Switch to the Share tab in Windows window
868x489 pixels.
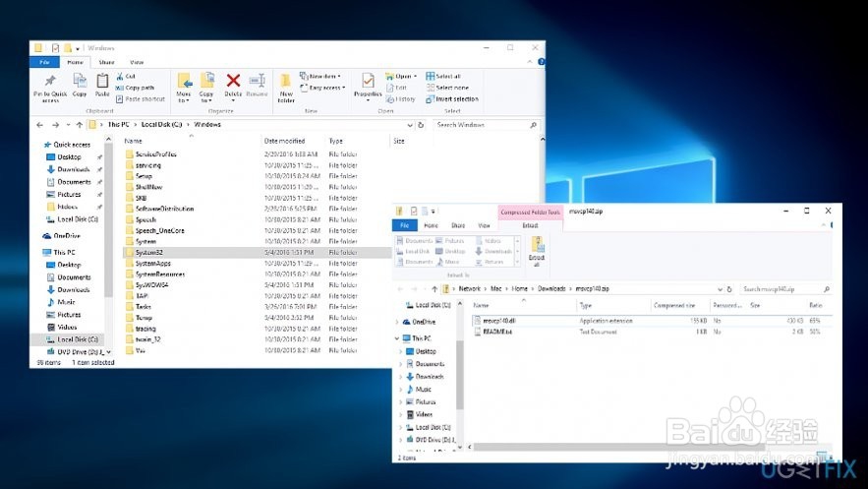(x=106, y=62)
